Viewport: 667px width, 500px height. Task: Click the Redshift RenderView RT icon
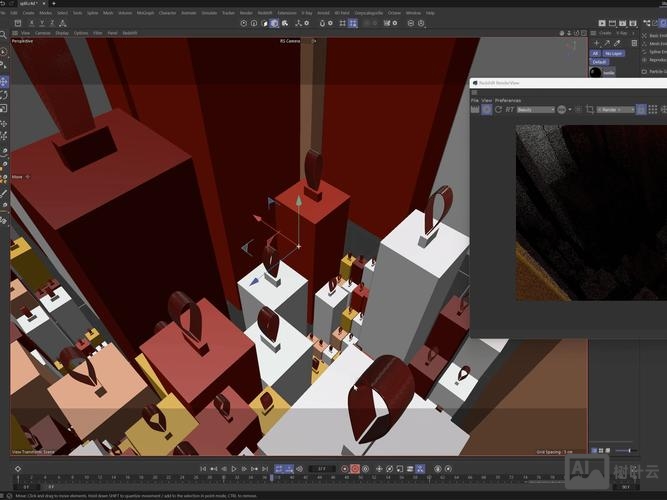510,109
